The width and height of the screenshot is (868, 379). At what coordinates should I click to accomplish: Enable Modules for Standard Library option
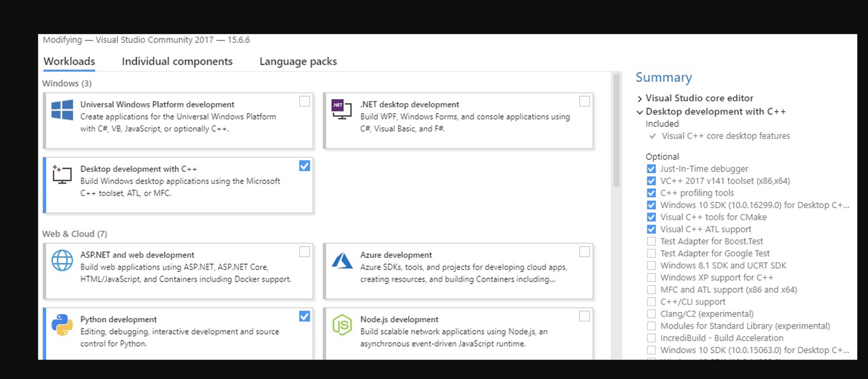pos(651,326)
